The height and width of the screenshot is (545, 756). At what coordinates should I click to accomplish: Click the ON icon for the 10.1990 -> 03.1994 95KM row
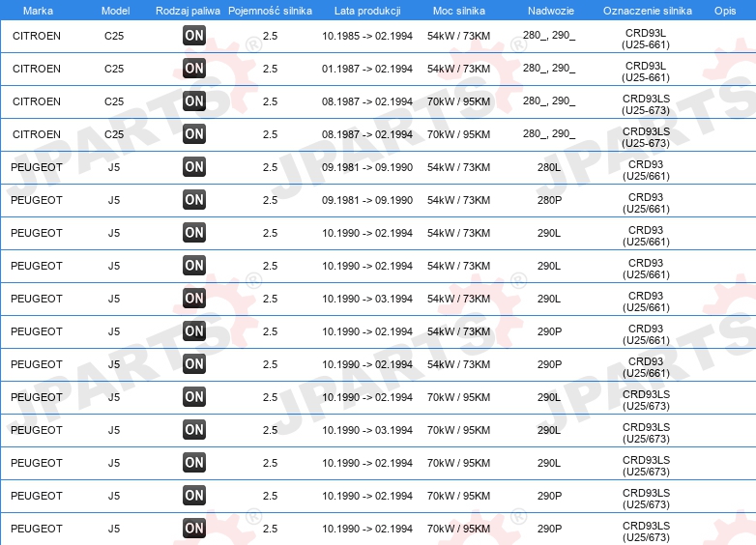pyautogui.click(x=194, y=429)
